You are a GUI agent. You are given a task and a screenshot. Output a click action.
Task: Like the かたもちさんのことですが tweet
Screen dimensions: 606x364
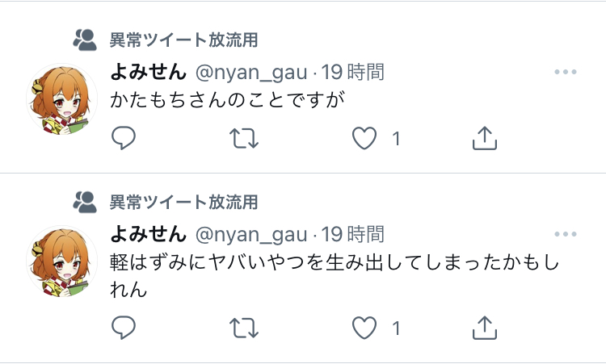(x=365, y=139)
